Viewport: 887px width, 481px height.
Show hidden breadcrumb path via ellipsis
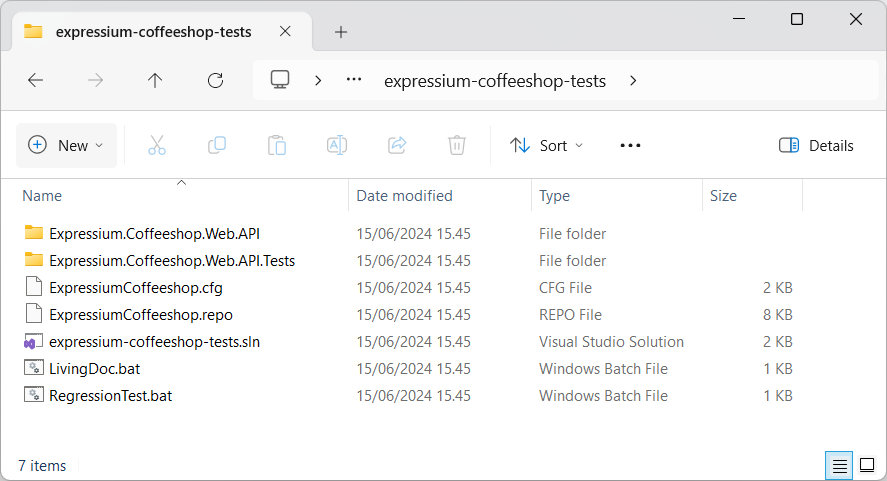coord(354,80)
